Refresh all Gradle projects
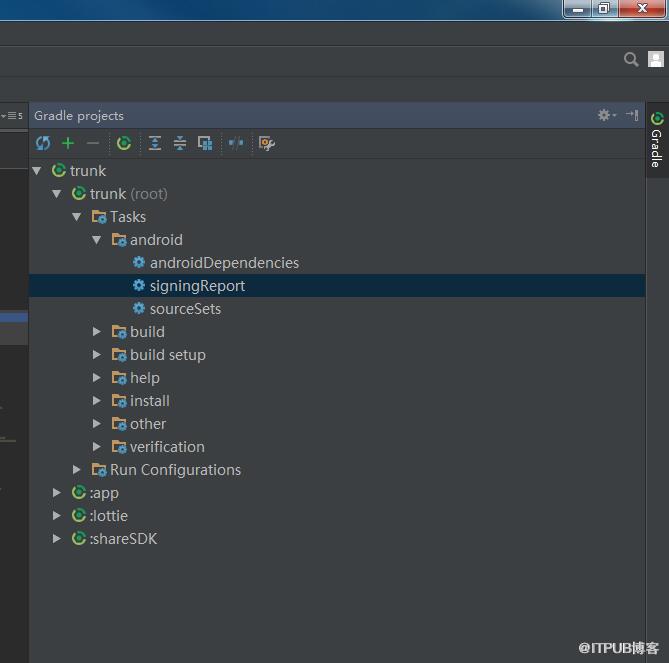669x663 pixels. pyautogui.click(x=43, y=143)
